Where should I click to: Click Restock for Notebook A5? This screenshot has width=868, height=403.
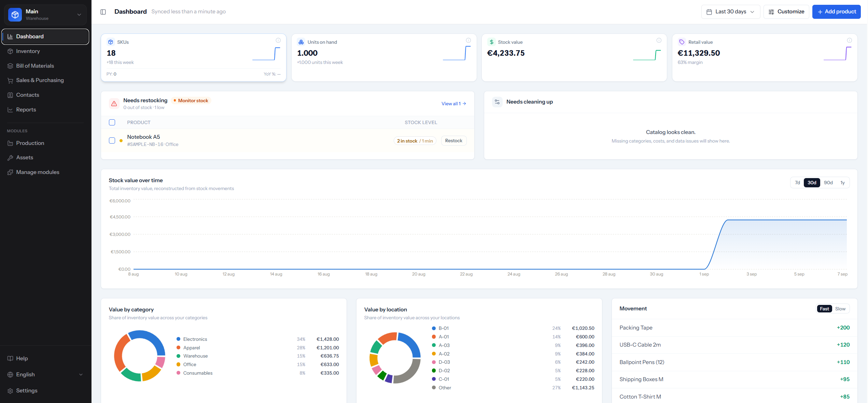(453, 141)
